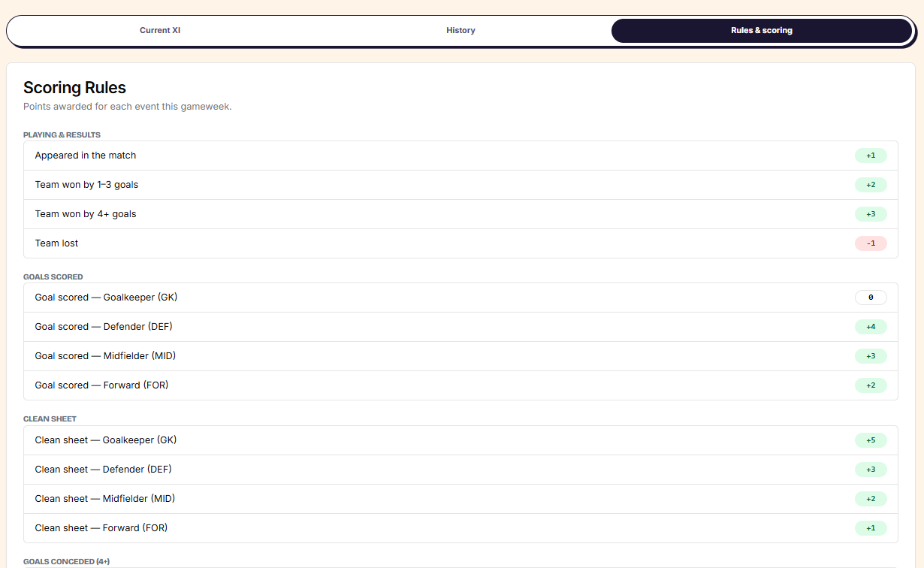
Task: Click the +3 badge for Defender clean sheet
Action: tap(871, 470)
